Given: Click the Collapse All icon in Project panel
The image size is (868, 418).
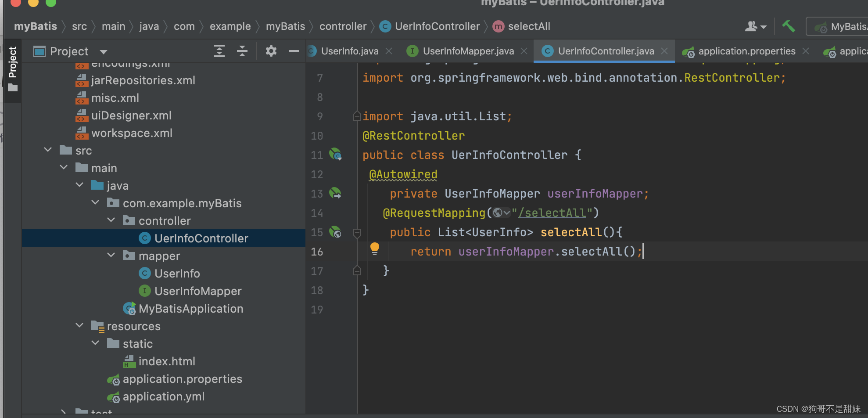Looking at the screenshot, I should (x=242, y=51).
